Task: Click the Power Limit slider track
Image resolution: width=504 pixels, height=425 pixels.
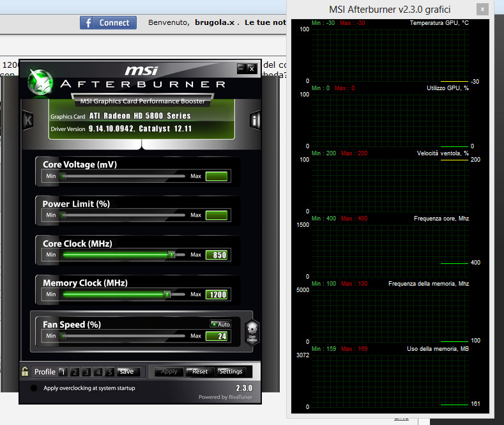Action: [124, 215]
